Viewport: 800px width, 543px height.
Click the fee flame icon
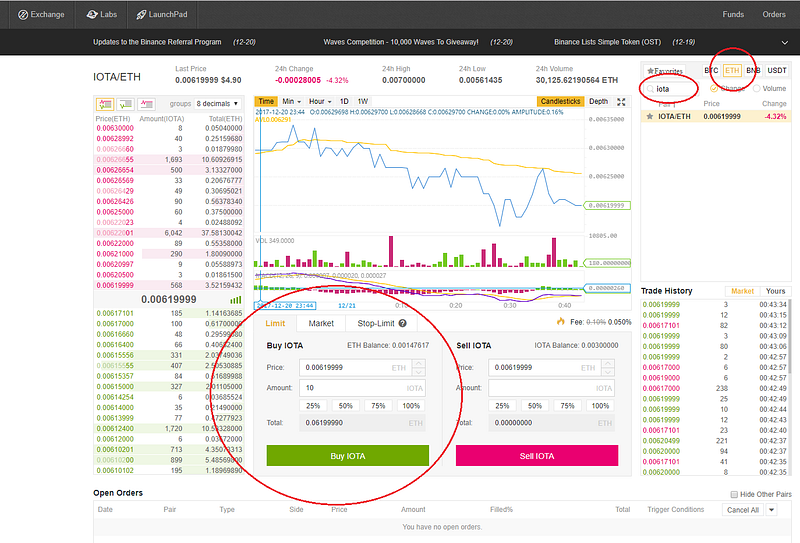561,322
